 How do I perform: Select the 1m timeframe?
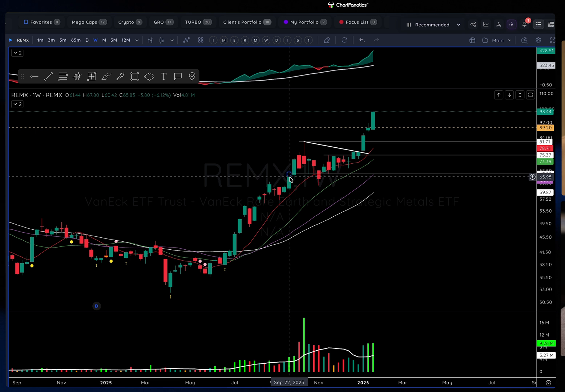40,40
